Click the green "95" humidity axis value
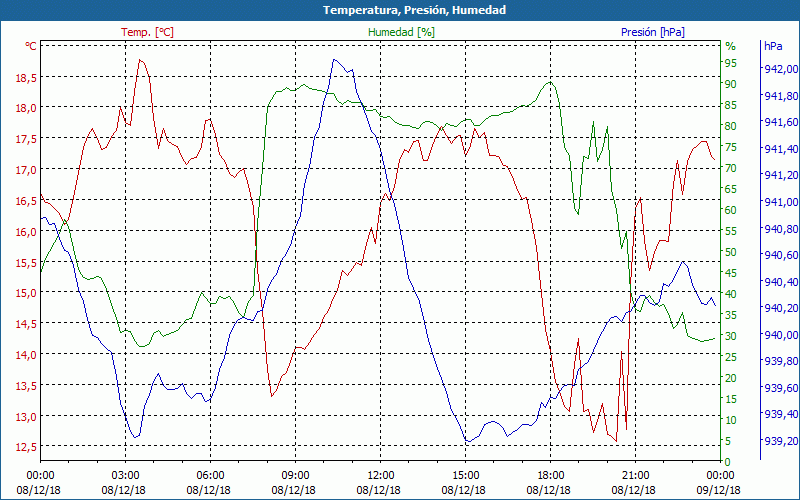The width and height of the screenshot is (800, 500). point(731,63)
